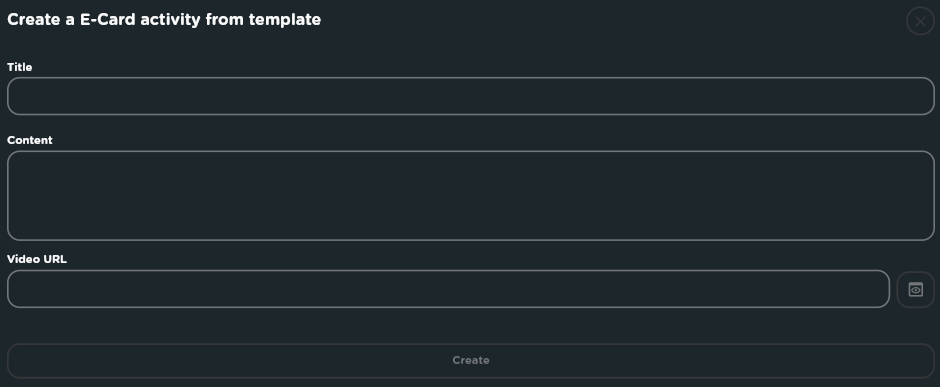The width and height of the screenshot is (940, 387).
Task: Click the video preview eye icon
Action: [x=915, y=289]
